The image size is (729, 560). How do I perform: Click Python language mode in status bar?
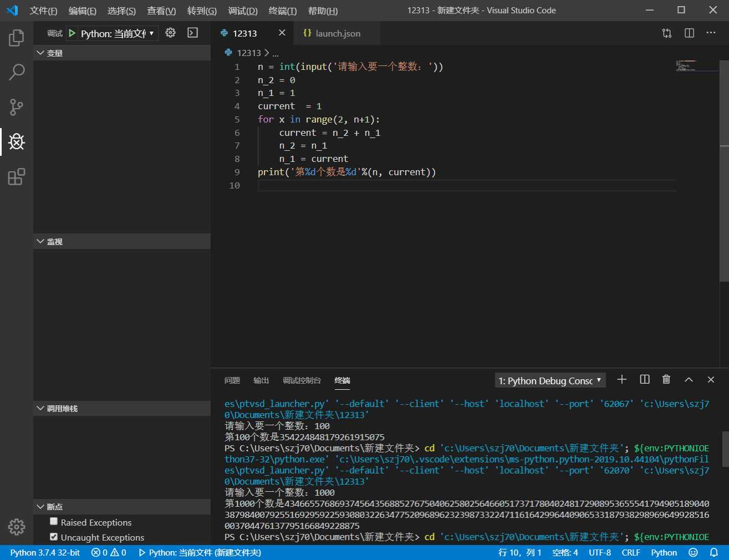[x=664, y=553]
